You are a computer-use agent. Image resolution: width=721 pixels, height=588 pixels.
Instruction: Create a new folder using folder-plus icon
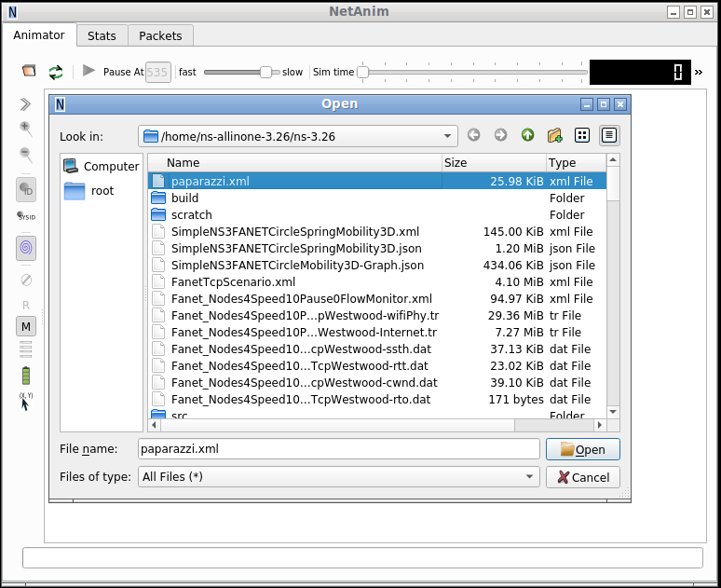pos(554,135)
